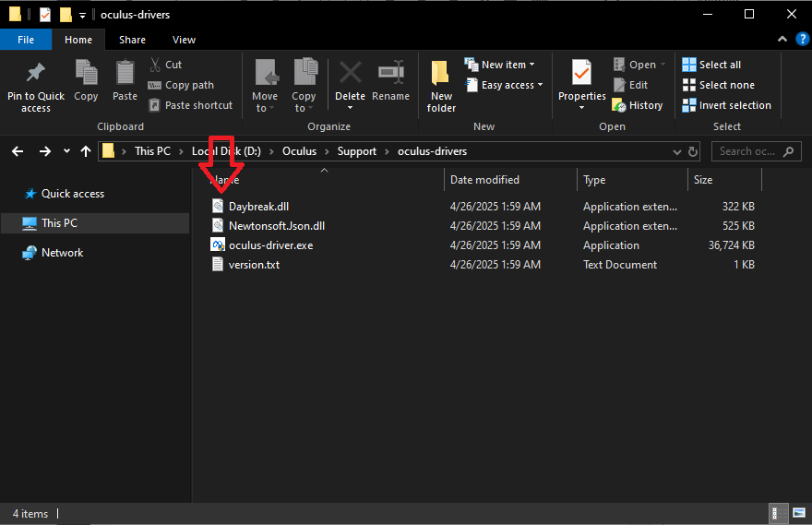
Task: Click the Delete red X icon
Action: (350, 73)
